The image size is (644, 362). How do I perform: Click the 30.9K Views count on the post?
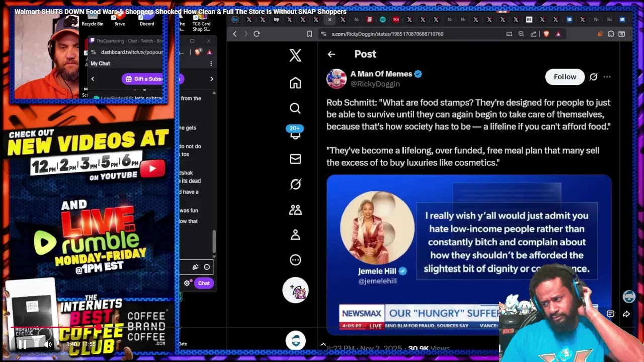[429, 348]
